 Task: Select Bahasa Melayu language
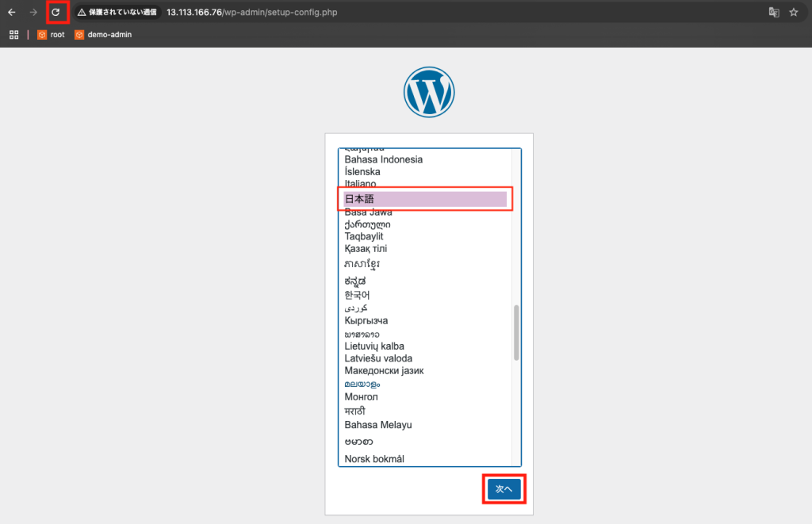point(425,425)
